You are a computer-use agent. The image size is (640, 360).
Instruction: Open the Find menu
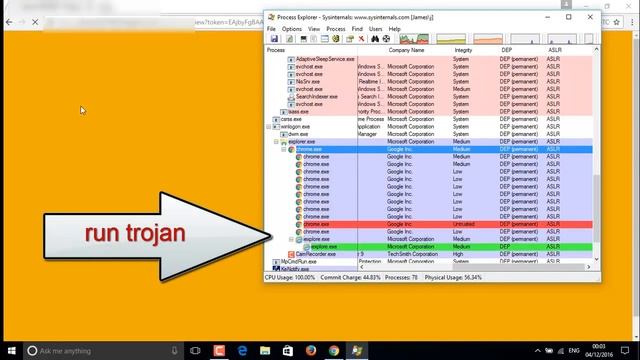(357, 29)
